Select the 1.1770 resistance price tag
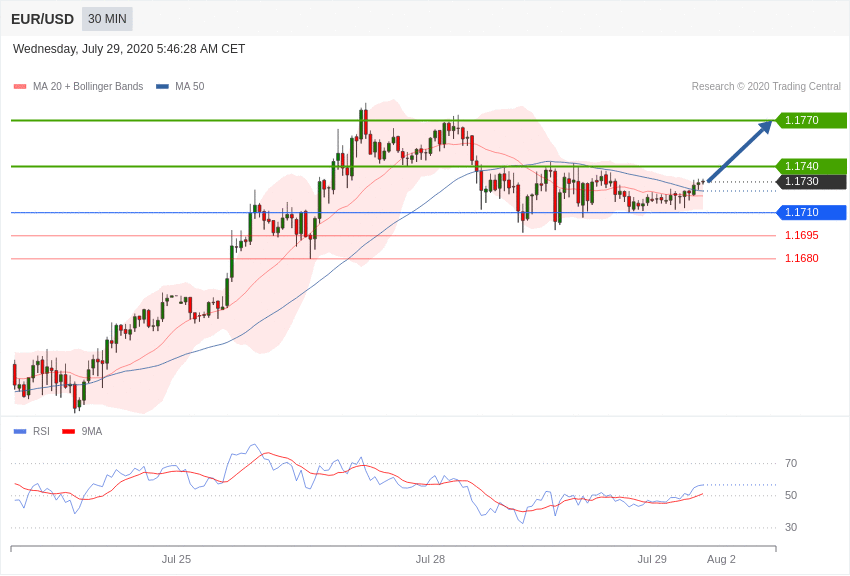Screen dimensions: 850x576 811,120
